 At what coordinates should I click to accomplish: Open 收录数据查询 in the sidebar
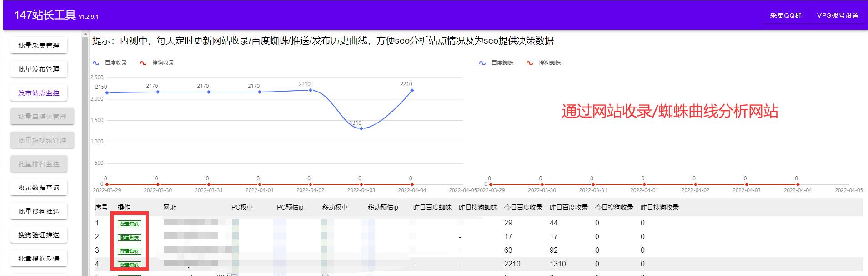click(39, 188)
